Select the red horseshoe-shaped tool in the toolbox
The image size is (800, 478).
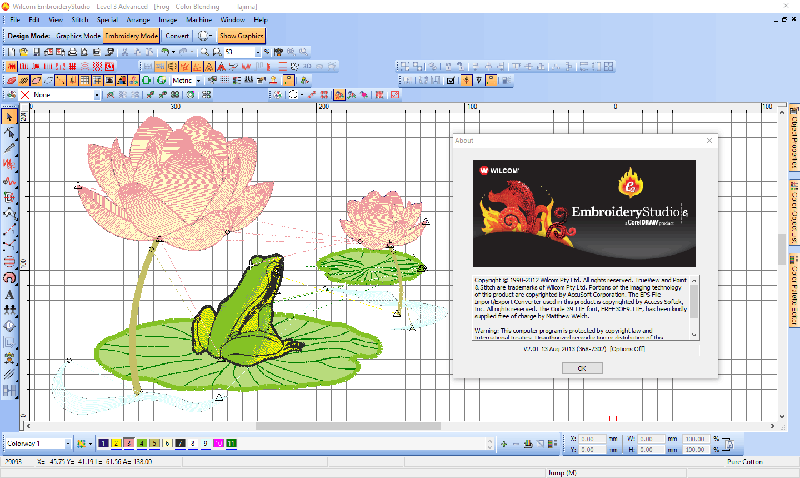point(9,278)
